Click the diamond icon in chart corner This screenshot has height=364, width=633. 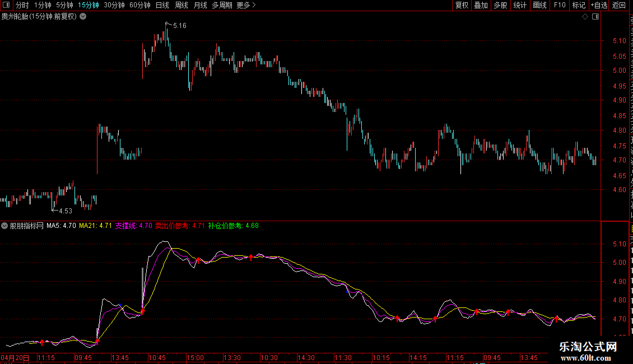pyautogui.click(x=585, y=17)
